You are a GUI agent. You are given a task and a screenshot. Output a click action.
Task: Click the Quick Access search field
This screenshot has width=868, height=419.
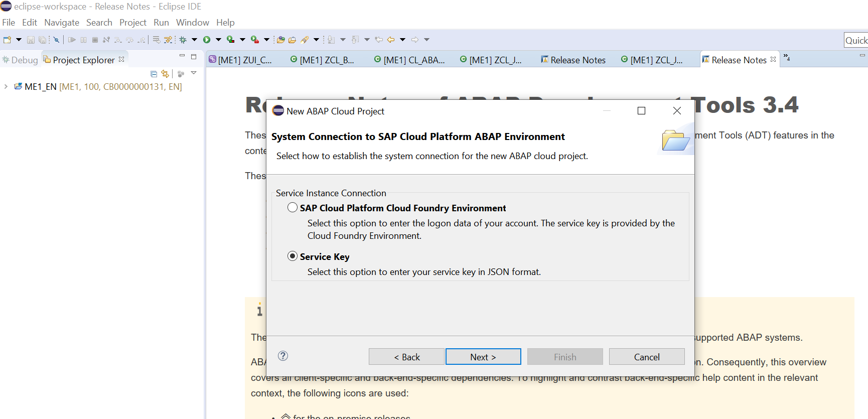point(856,40)
